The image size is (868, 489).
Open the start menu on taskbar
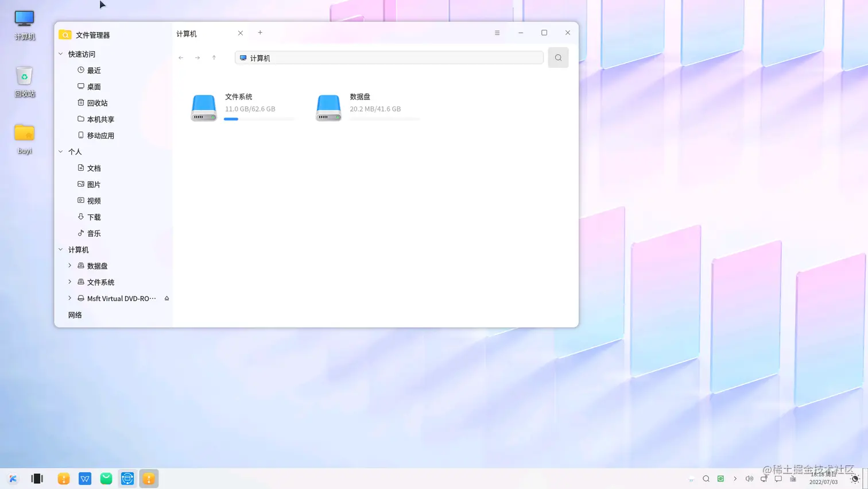coord(13,479)
